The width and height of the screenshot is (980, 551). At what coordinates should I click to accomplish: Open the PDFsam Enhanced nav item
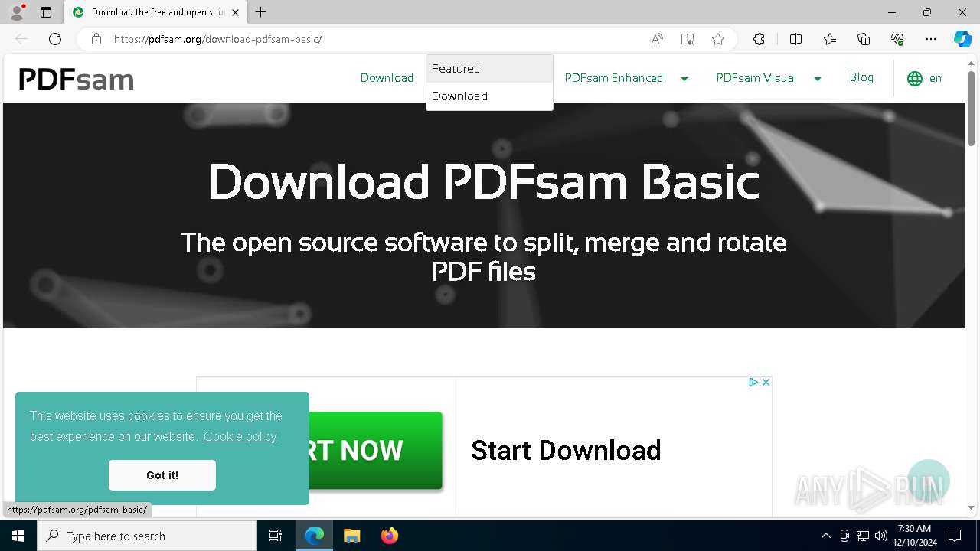tap(614, 78)
